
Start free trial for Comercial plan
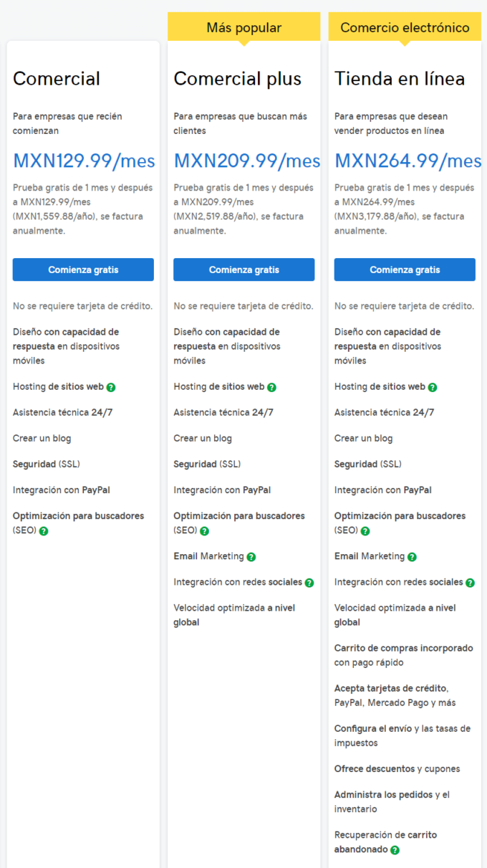pos(83,270)
